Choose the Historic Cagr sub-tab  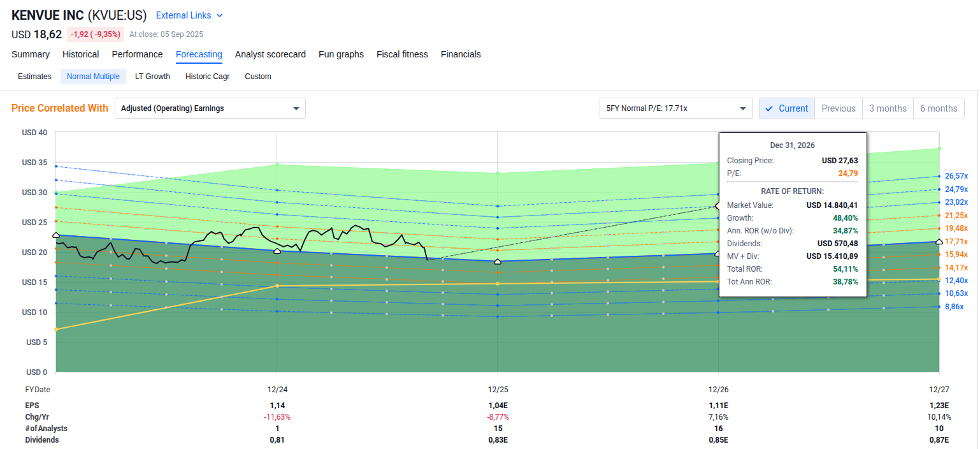[x=207, y=77]
